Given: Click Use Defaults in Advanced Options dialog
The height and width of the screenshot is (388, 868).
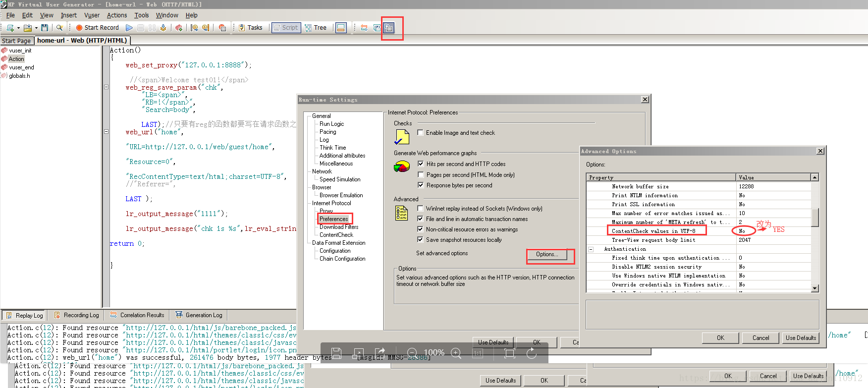Looking at the screenshot, I should pyautogui.click(x=801, y=338).
